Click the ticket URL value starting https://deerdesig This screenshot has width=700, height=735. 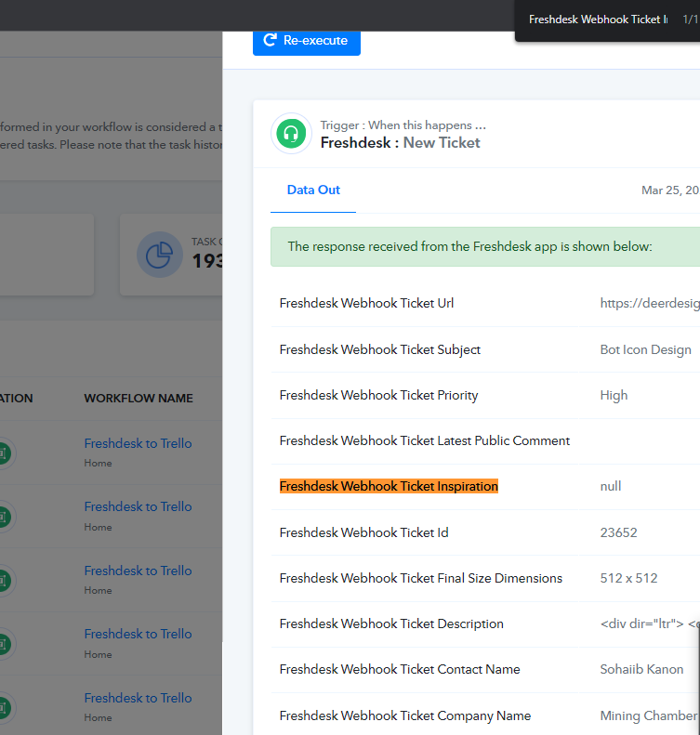(x=650, y=303)
